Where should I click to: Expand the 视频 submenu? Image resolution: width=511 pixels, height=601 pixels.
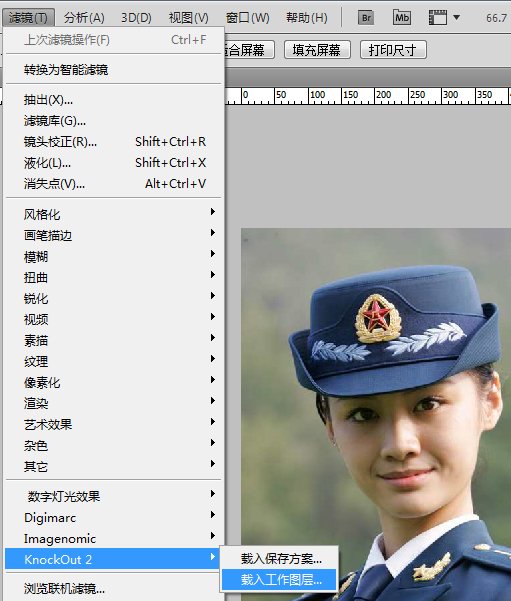114,319
